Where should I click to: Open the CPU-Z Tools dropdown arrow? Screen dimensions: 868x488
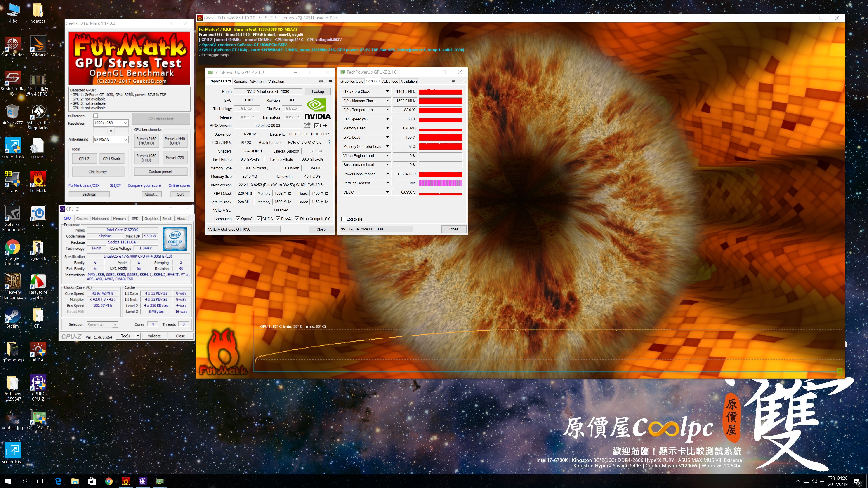click(x=137, y=336)
